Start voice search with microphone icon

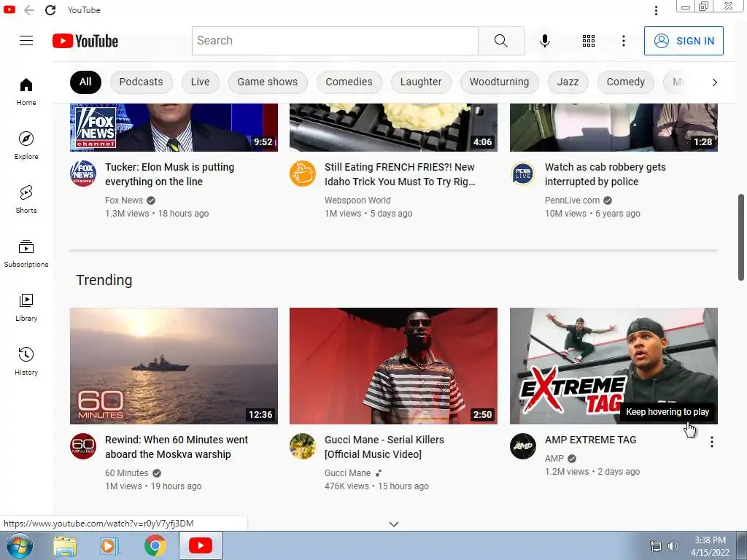tap(544, 41)
